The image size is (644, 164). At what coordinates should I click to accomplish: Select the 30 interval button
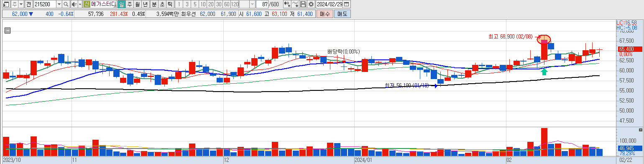[x=219, y=4]
